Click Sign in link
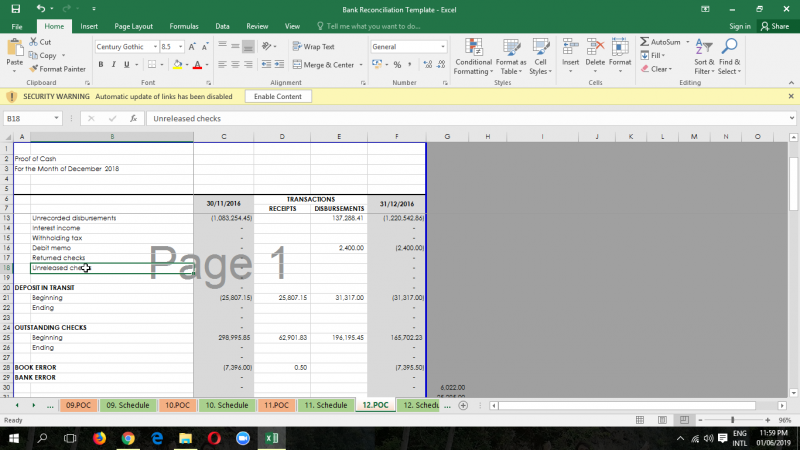 click(739, 26)
